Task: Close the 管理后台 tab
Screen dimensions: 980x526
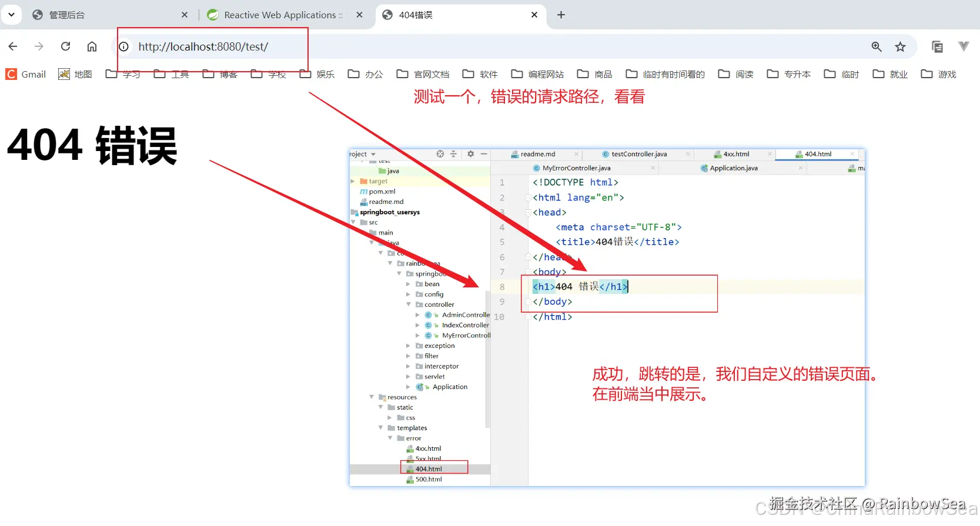Action: pyautogui.click(x=185, y=15)
